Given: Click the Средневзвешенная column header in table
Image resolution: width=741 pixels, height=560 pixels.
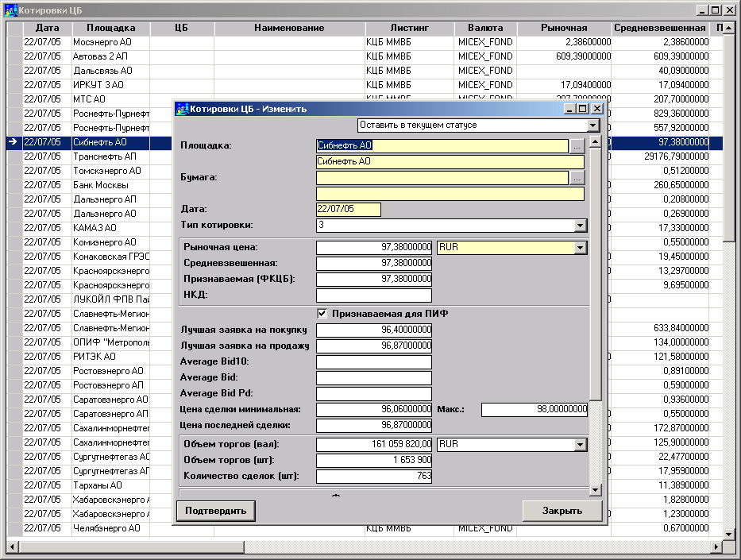Looking at the screenshot, I should tap(660, 28).
